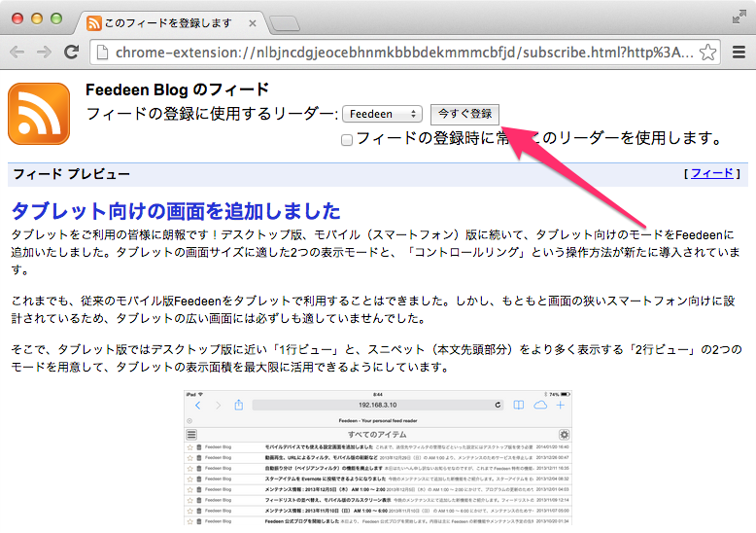The height and width of the screenshot is (533, 756).
Task: Reload the current page
Action: pos(72,53)
